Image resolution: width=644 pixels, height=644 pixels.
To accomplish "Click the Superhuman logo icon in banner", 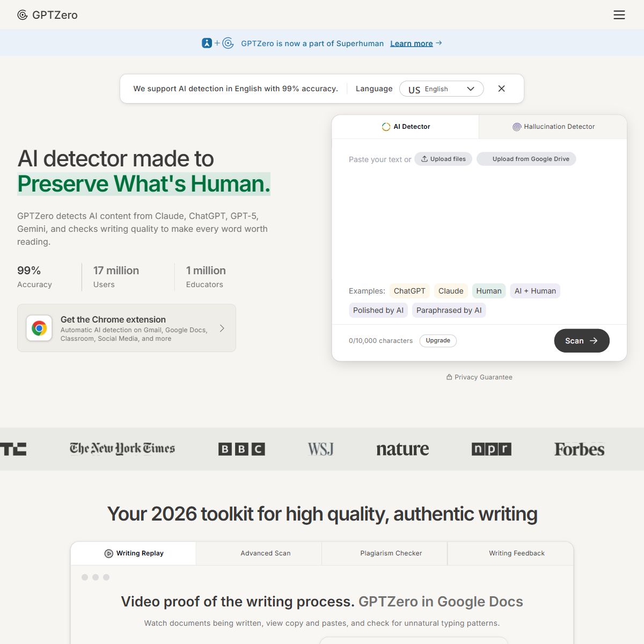I will (x=207, y=43).
